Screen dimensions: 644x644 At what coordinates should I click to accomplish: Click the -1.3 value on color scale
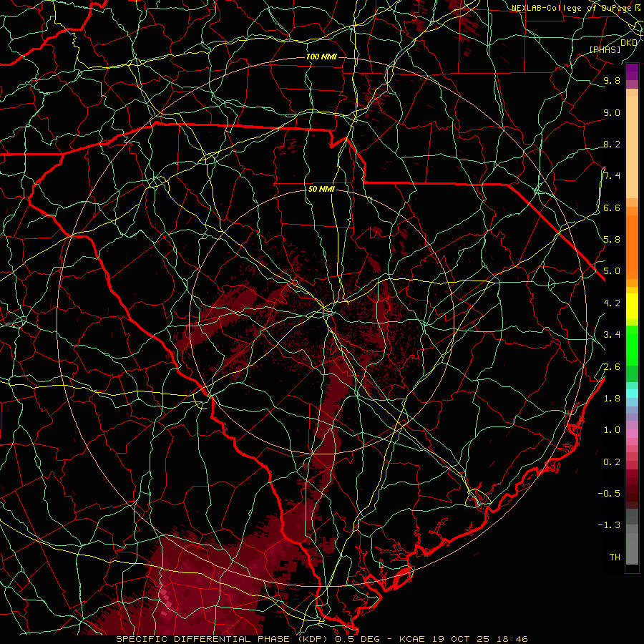click(x=609, y=525)
